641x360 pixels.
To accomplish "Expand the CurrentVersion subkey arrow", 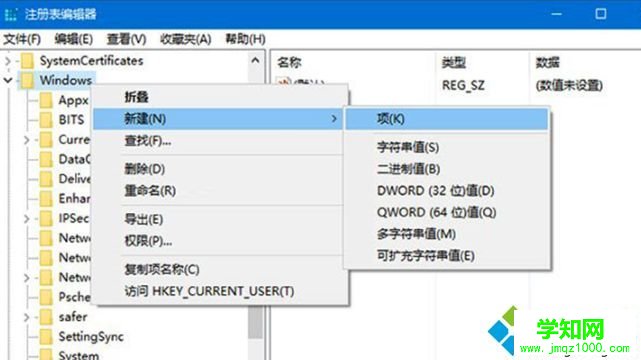I will point(27,140).
